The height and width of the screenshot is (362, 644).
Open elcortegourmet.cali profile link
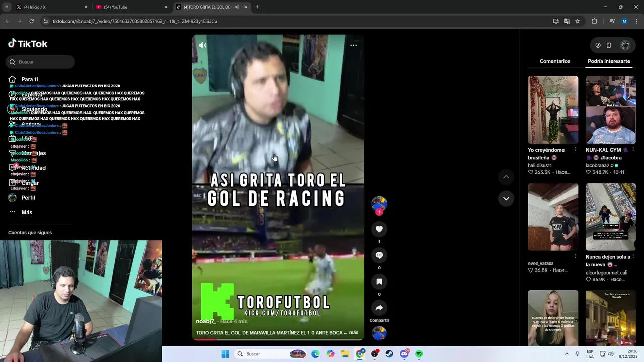click(606, 273)
